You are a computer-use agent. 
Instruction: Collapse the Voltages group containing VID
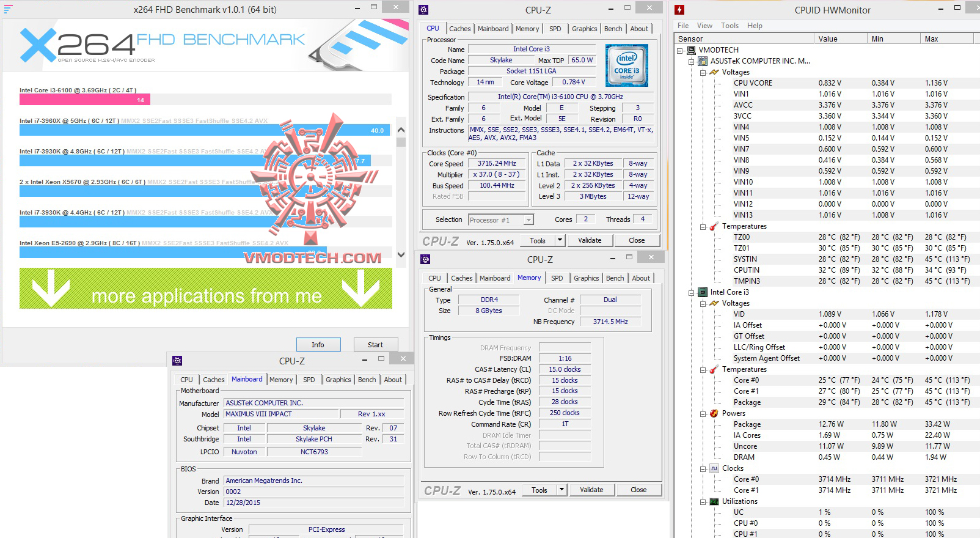click(x=703, y=303)
